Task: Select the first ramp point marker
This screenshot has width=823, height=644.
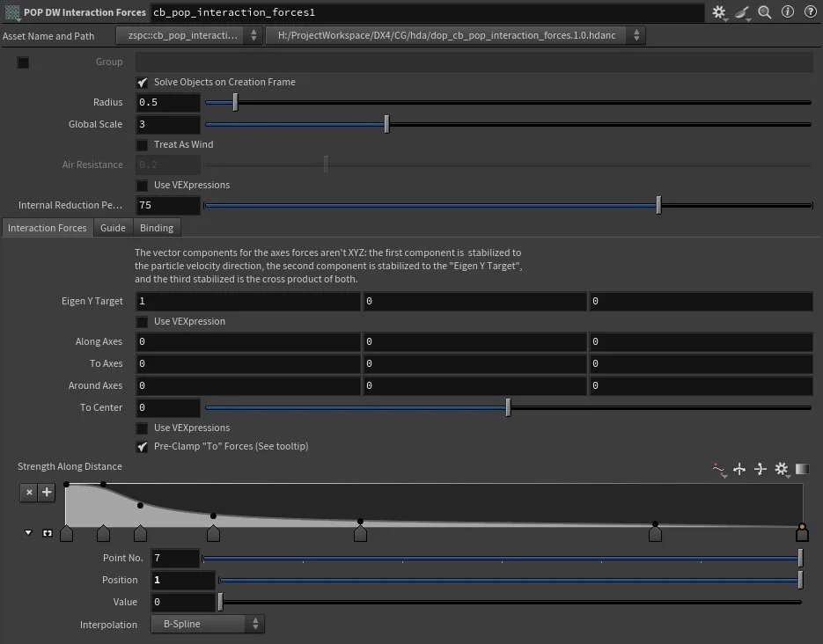Action: tap(67, 533)
